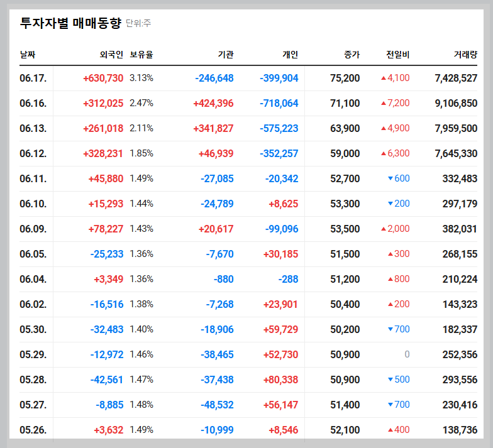This screenshot has height=448, width=493.
Task: Click the 종가 column header
Action: tap(352, 55)
